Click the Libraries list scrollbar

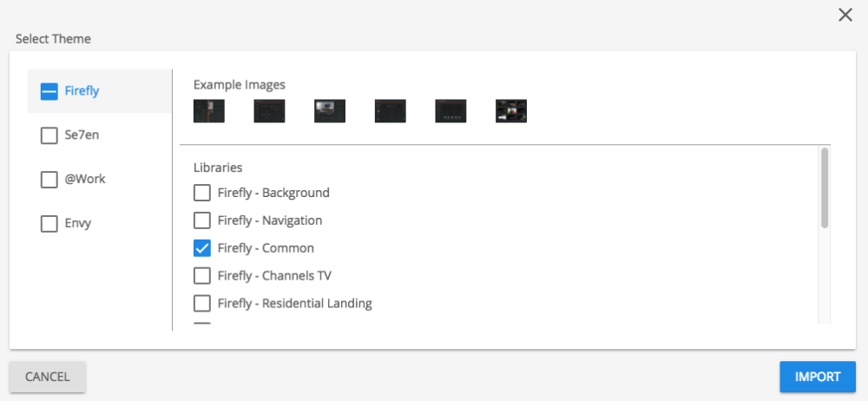[824, 188]
